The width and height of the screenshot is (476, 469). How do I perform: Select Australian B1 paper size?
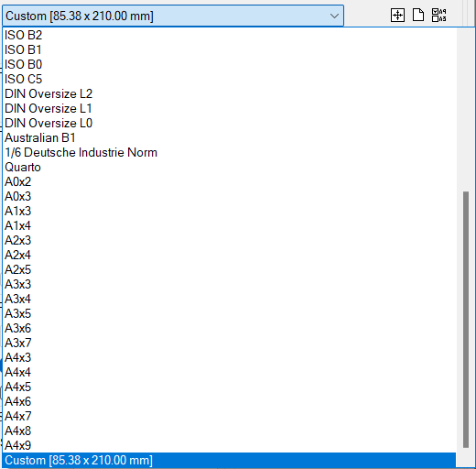[229, 137]
